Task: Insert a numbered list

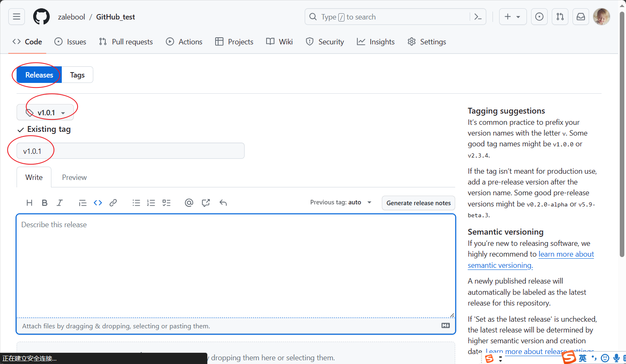Action: pyautogui.click(x=151, y=203)
